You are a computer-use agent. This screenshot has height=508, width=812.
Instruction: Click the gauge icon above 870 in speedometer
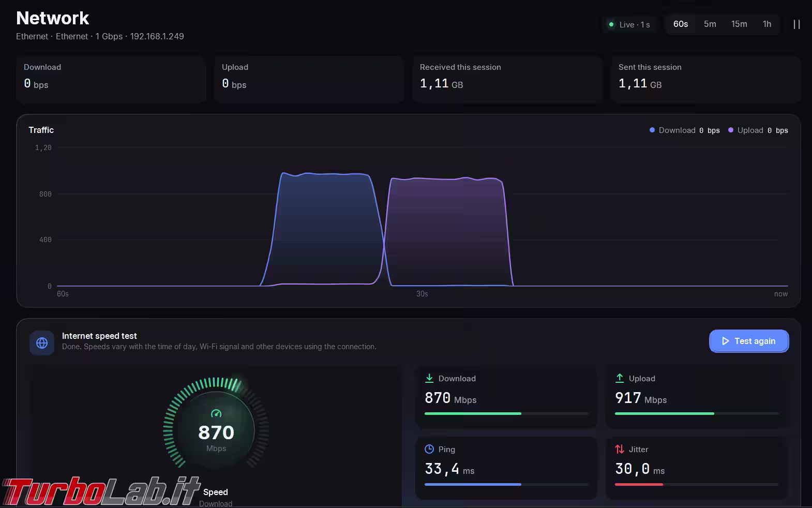(x=216, y=413)
